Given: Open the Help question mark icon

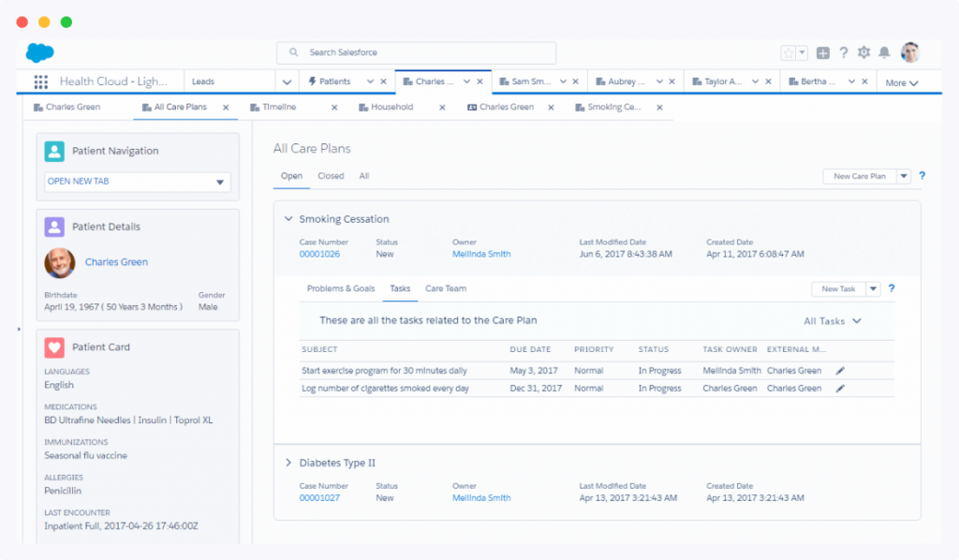Looking at the screenshot, I should (x=844, y=52).
